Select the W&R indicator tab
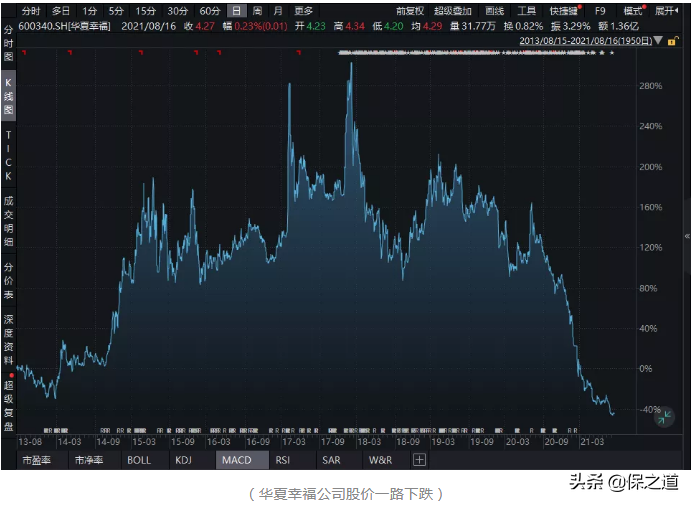 click(x=381, y=460)
